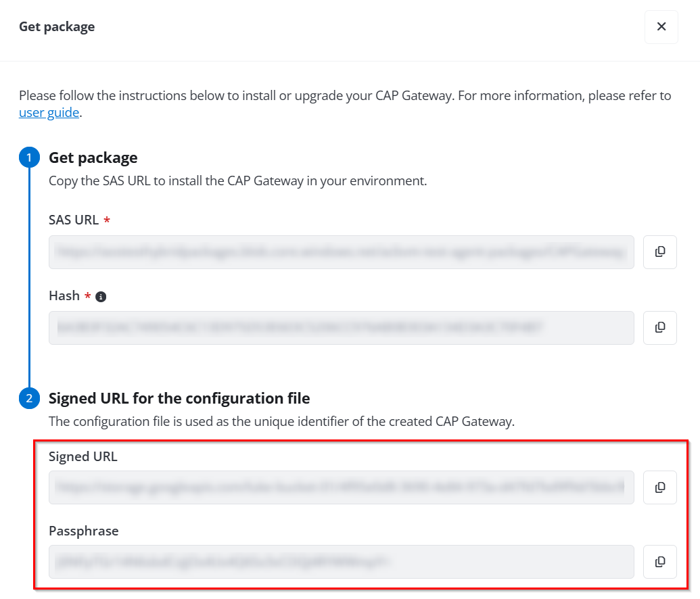Copy the SAS URL value
The height and width of the screenshot is (599, 700).
[659, 251]
